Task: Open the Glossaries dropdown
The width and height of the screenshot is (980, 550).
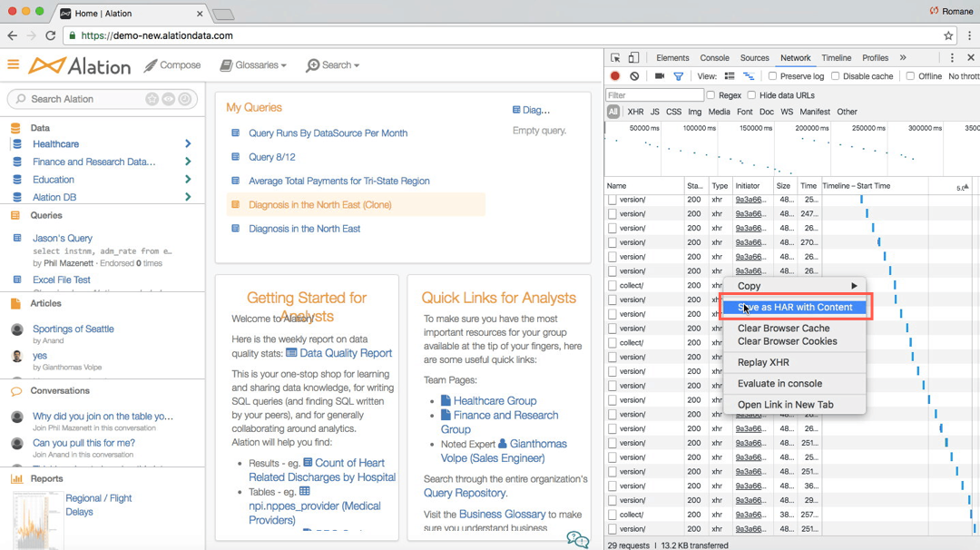Action: pos(253,65)
